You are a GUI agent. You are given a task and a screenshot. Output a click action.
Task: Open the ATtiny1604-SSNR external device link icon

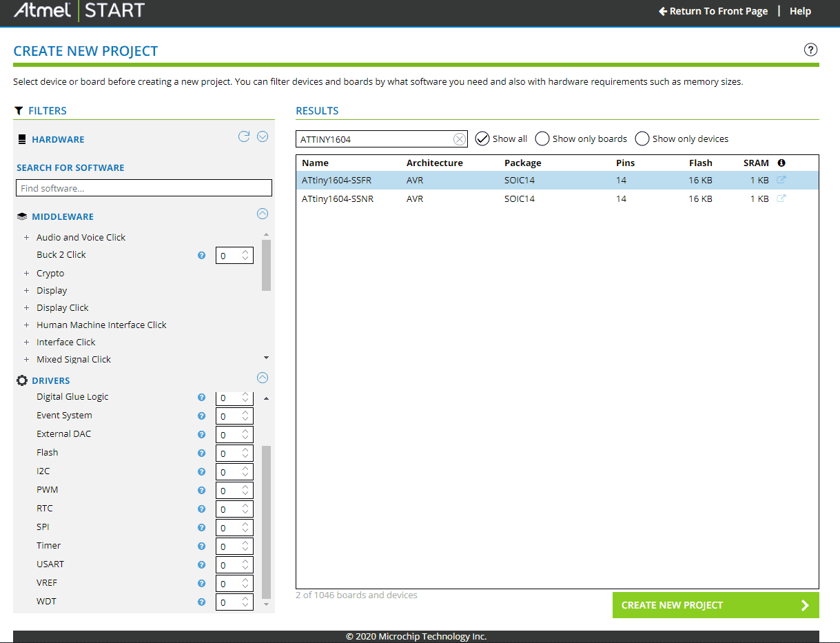pyautogui.click(x=781, y=198)
